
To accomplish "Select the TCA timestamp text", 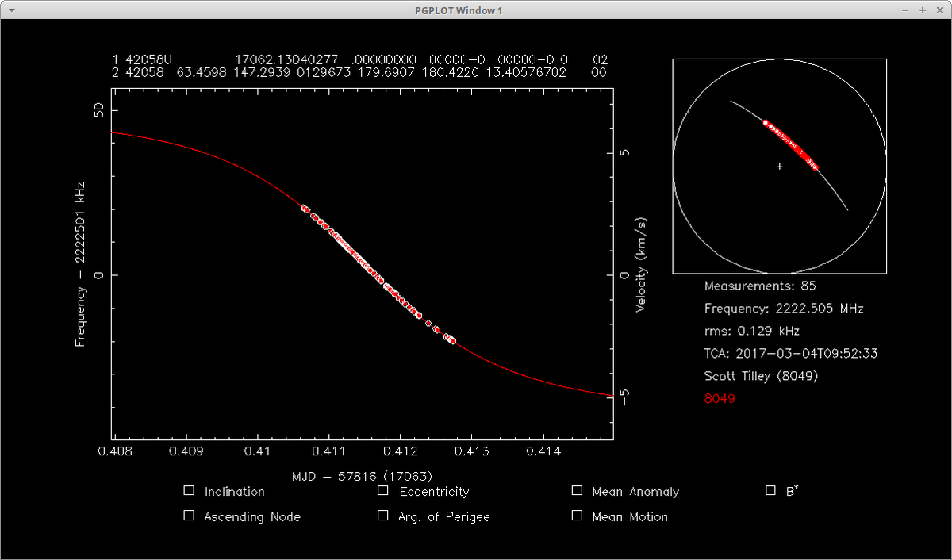I will coord(790,354).
